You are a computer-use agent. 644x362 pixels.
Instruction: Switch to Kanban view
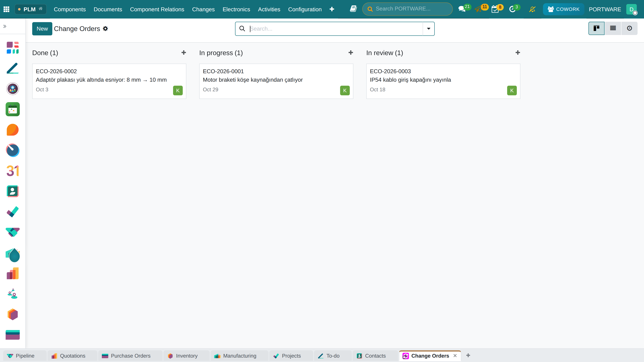point(597,28)
